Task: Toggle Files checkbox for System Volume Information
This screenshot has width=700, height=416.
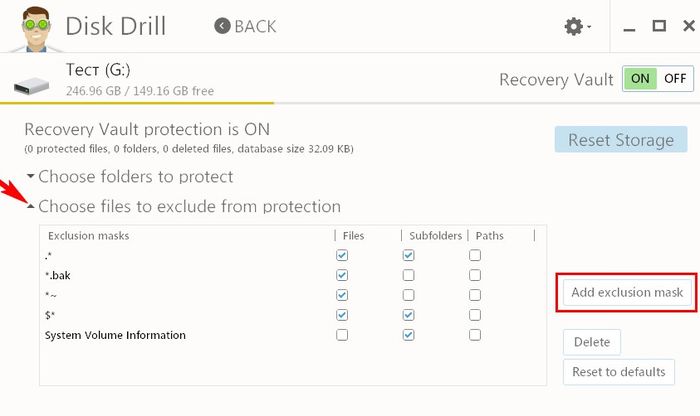Action: (342, 335)
